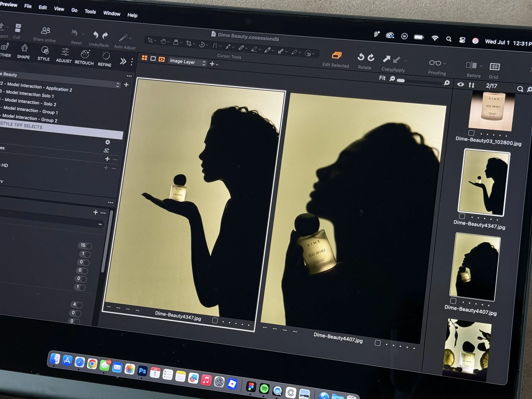Select the Pan hand cursor tool
Screen dimensions: 532x399
tap(163, 41)
